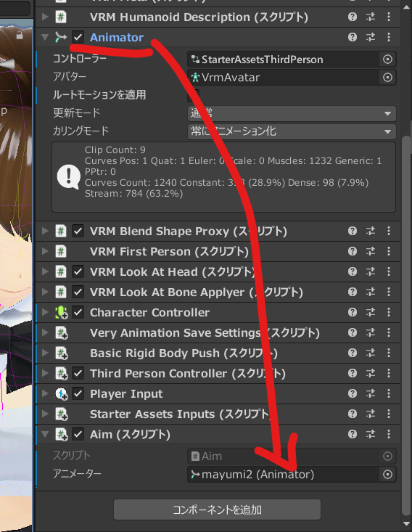Open Aim script options menu

click(x=389, y=434)
